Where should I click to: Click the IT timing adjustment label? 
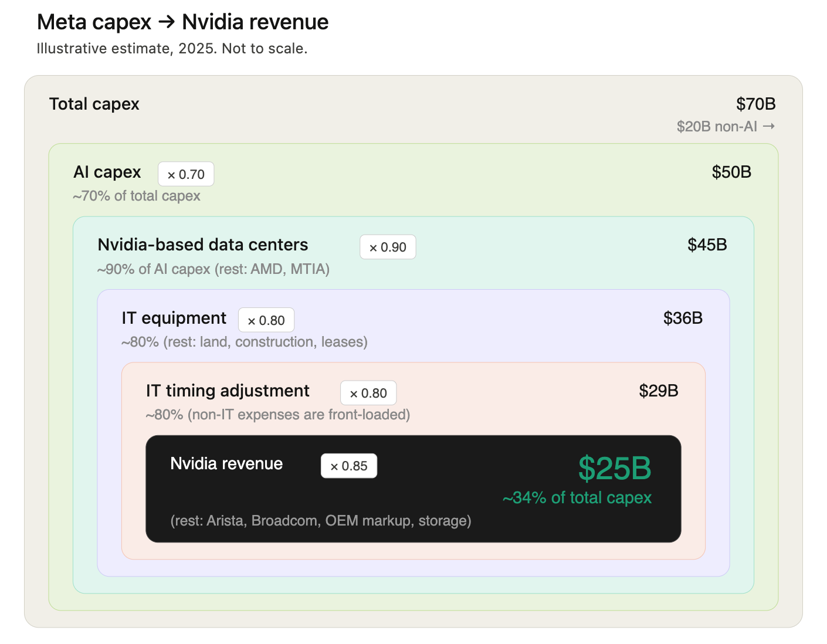[x=228, y=391]
